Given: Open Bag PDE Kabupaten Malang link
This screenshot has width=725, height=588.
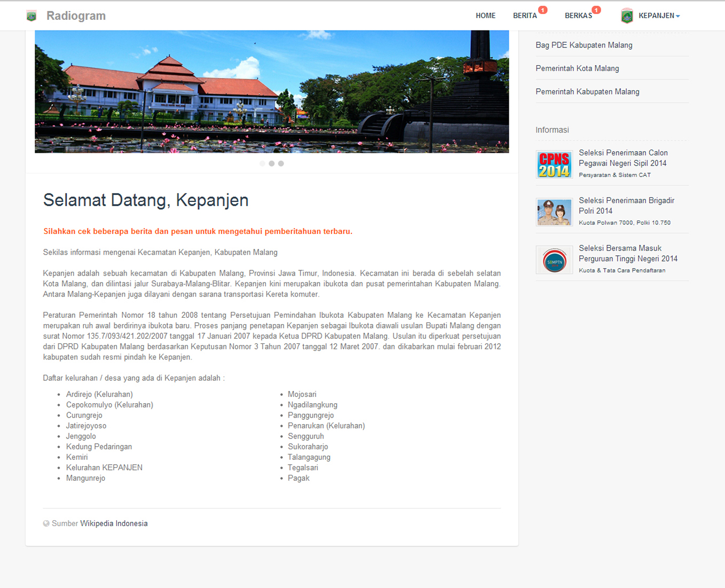Looking at the screenshot, I should click(x=584, y=45).
